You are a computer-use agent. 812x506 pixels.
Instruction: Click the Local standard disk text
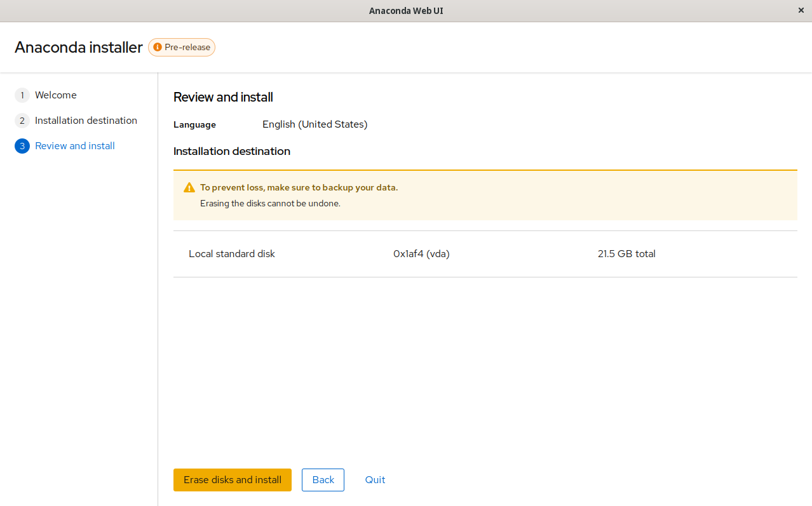232,254
